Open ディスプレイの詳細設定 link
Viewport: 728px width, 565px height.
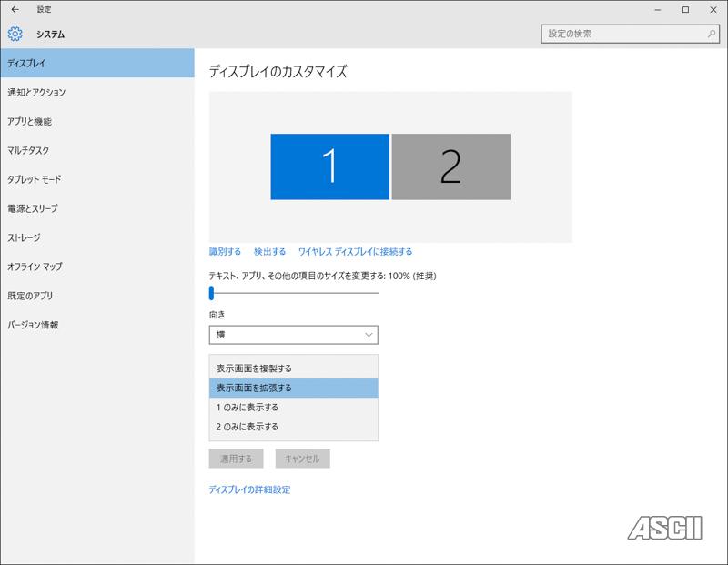point(249,489)
